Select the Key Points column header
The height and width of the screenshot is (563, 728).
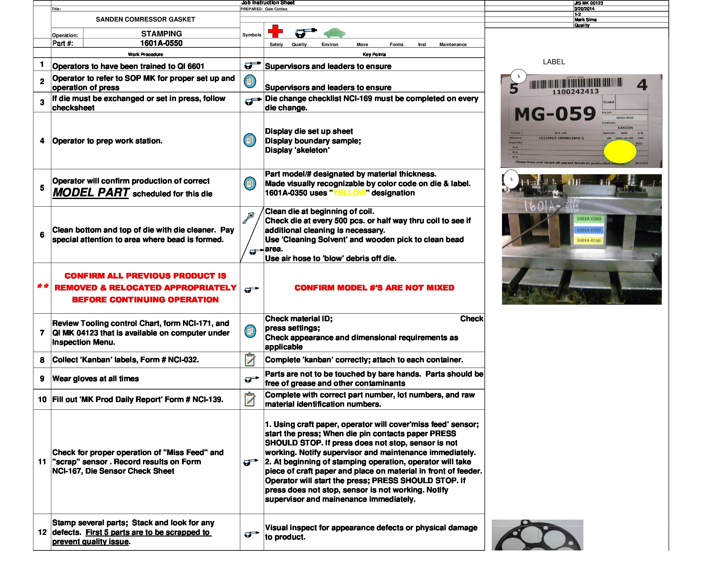click(374, 54)
